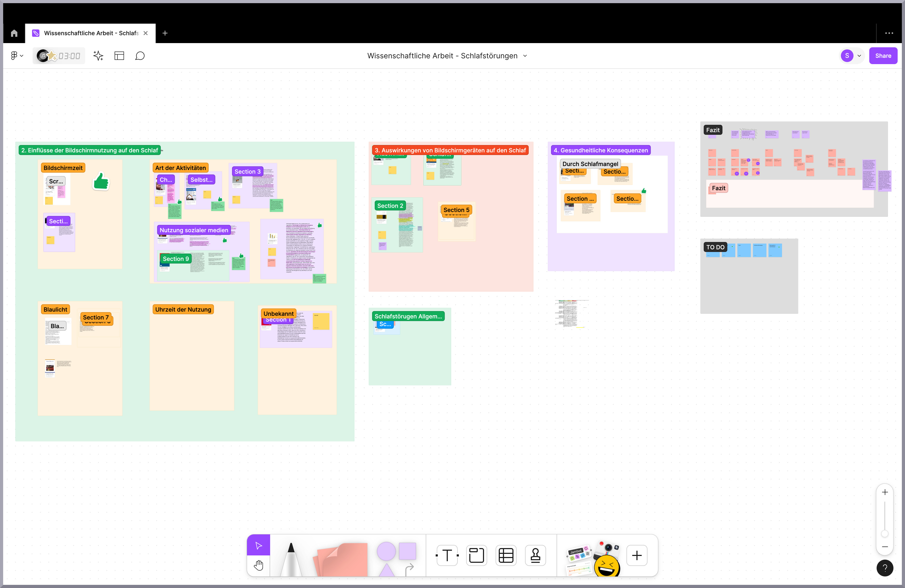Open the stamp tool
Viewport: 905px width, 588px height.
[535, 555]
